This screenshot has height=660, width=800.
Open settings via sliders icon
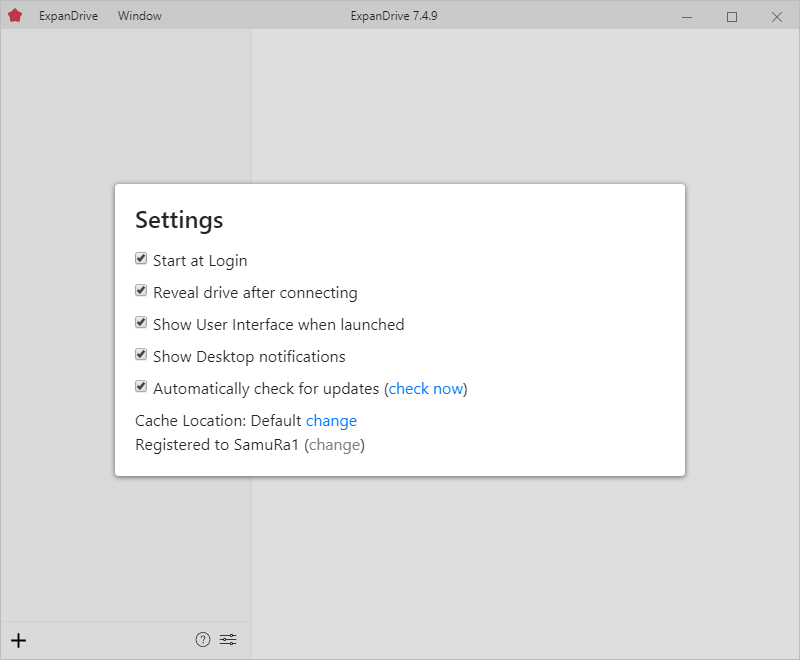pyautogui.click(x=228, y=639)
